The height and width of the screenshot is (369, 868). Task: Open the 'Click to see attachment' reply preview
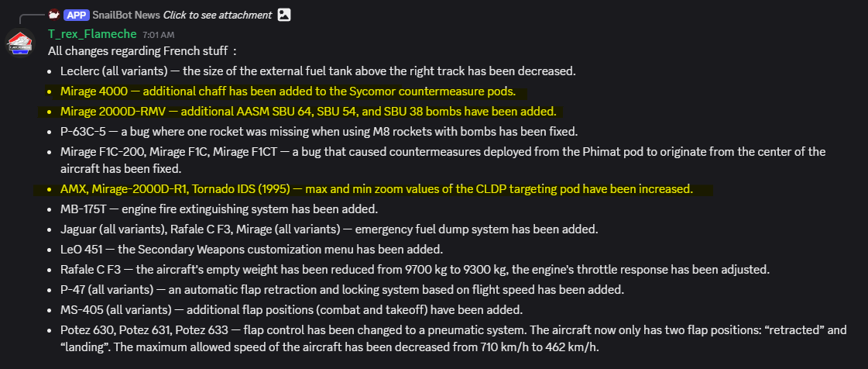[218, 15]
